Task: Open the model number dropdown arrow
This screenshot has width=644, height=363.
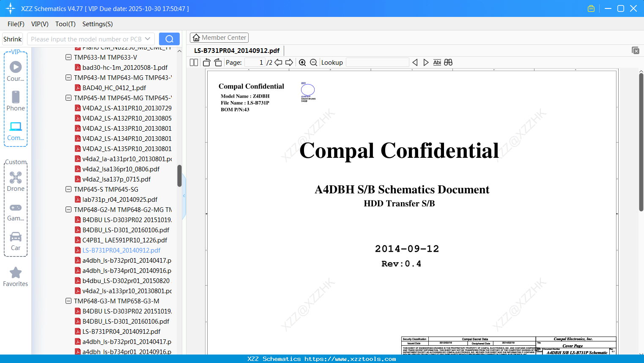Action: (148, 39)
